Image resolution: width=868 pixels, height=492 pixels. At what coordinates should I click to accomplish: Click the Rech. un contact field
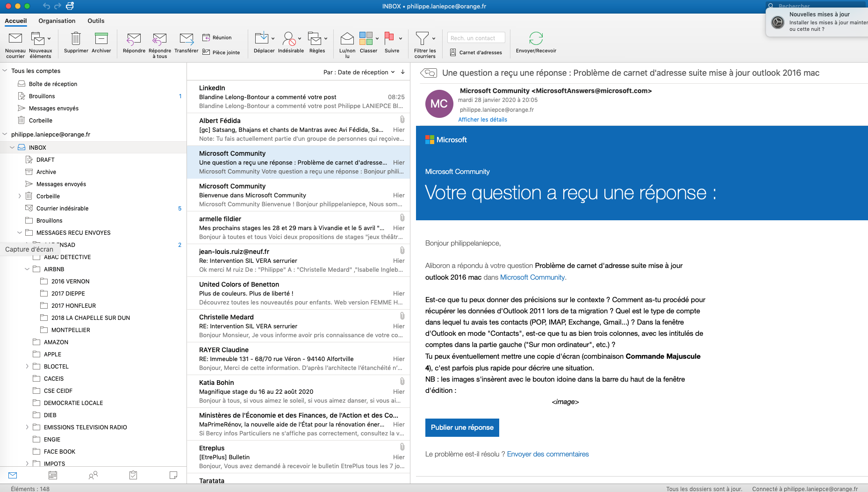pos(476,38)
